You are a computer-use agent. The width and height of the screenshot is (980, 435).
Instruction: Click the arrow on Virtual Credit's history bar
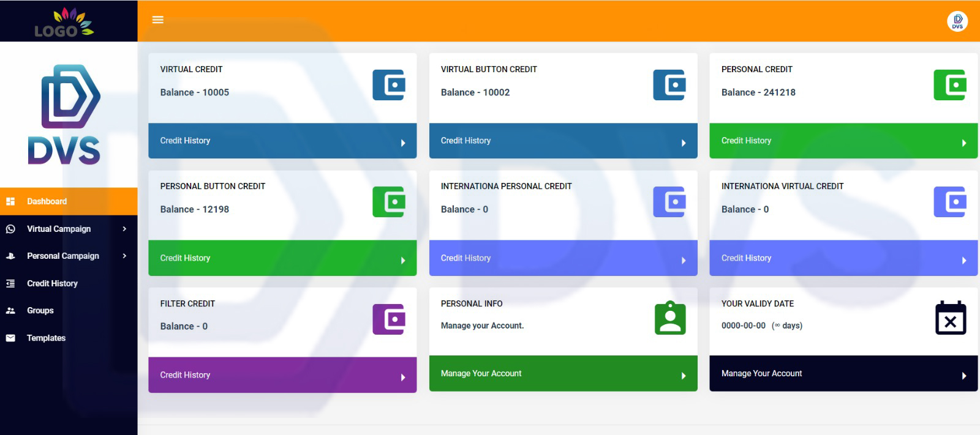tap(402, 143)
